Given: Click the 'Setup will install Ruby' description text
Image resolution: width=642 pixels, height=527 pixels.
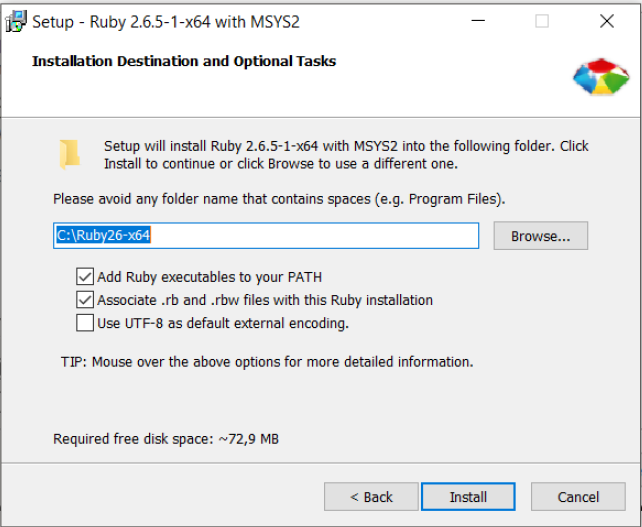Looking at the screenshot, I should click(x=346, y=155).
